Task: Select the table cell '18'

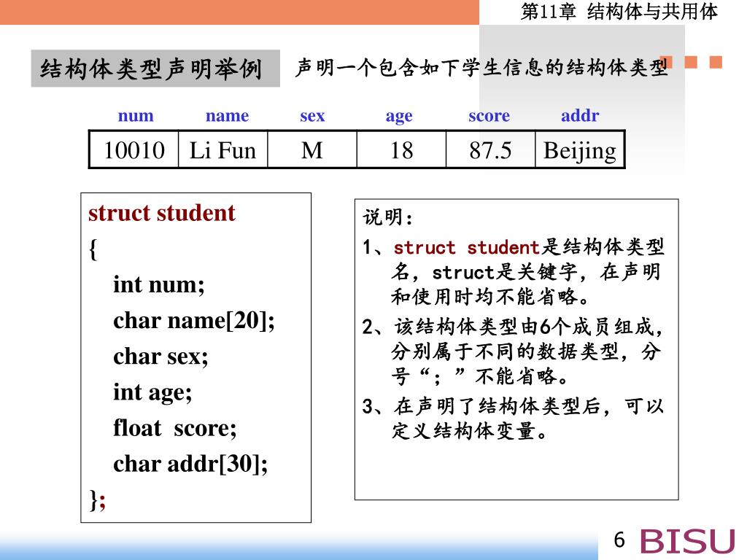Action: (x=401, y=150)
